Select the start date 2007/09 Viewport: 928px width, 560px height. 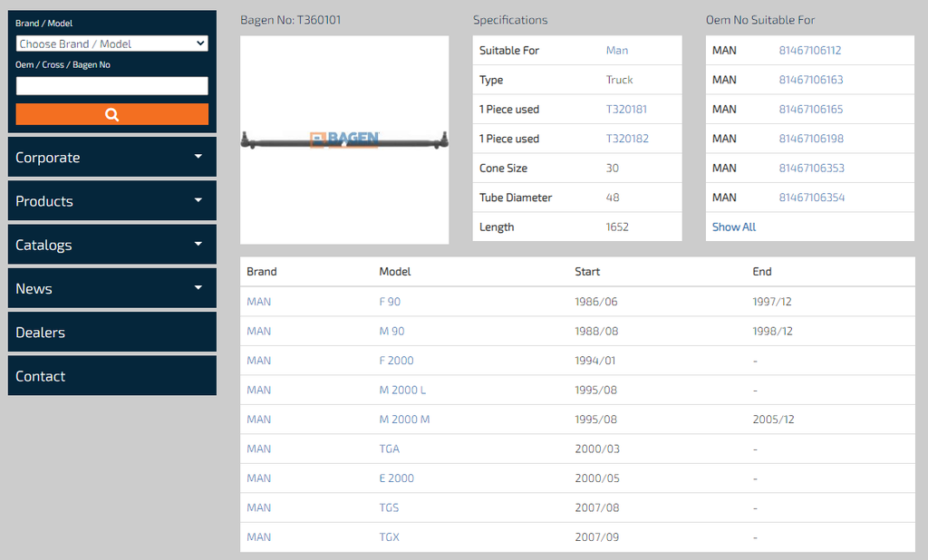[596, 537]
